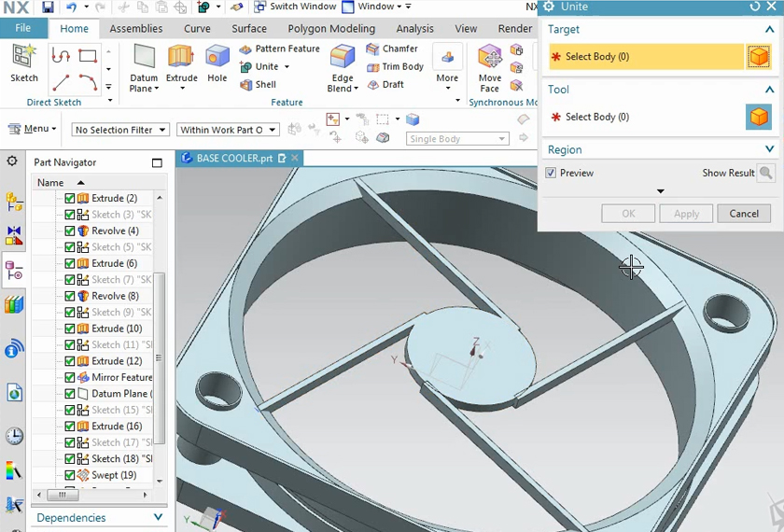Screen dimensions: 784x532
Task: Expand the Region section
Action: point(769,149)
